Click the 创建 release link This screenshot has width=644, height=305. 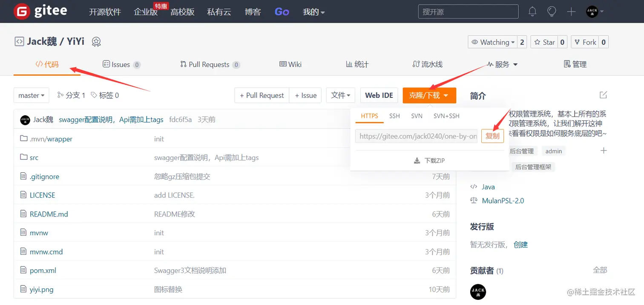point(520,245)
